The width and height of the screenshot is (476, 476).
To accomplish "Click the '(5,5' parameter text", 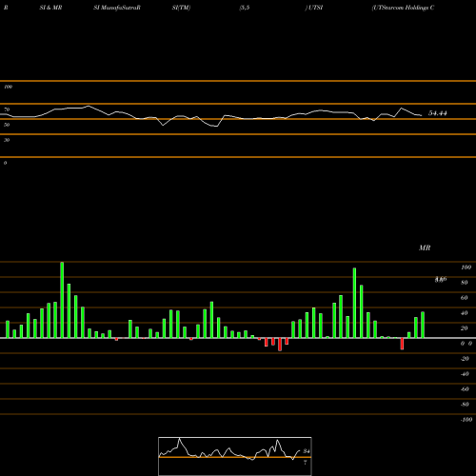I will (x=245, y=8).
